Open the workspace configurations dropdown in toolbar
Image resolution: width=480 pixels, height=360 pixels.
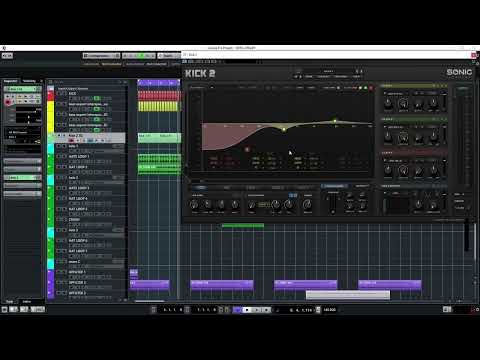point(101,56)
